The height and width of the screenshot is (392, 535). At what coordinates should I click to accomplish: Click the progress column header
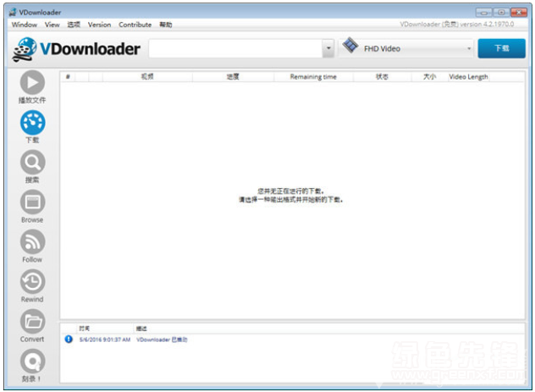(x=233, y=77)
